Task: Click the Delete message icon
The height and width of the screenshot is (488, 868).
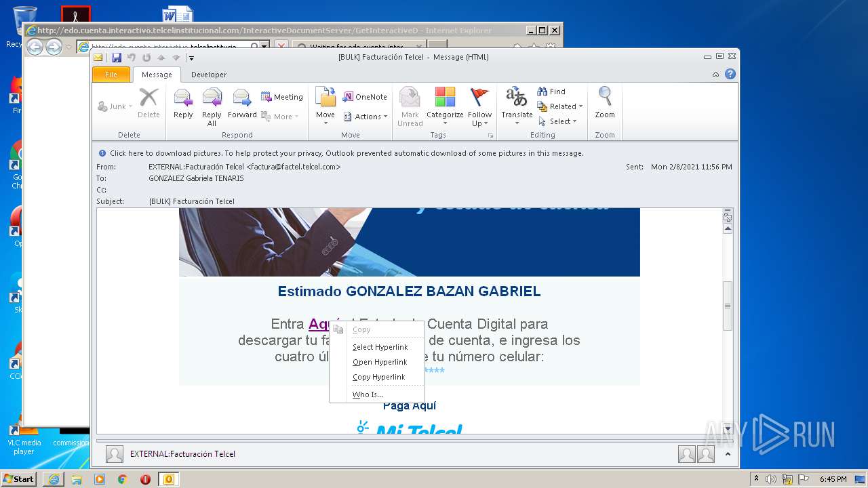Action: (149, 104)
